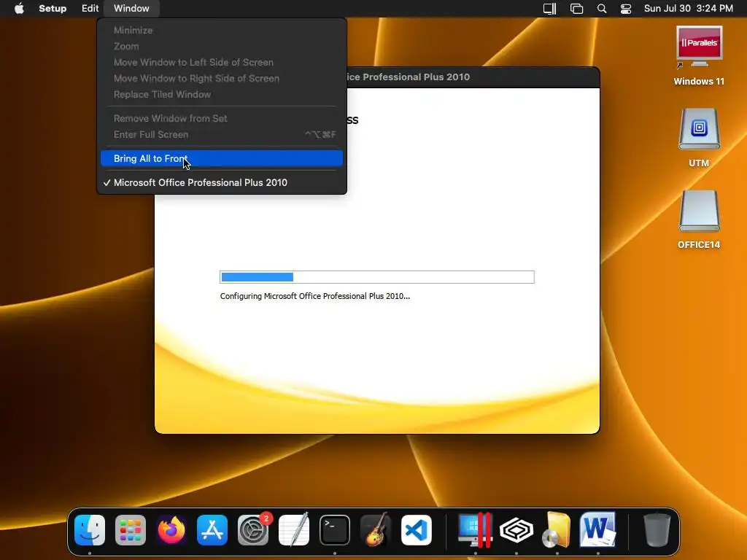Open UTM app in the Dock

pyautogui.click(x=516, y=530)
